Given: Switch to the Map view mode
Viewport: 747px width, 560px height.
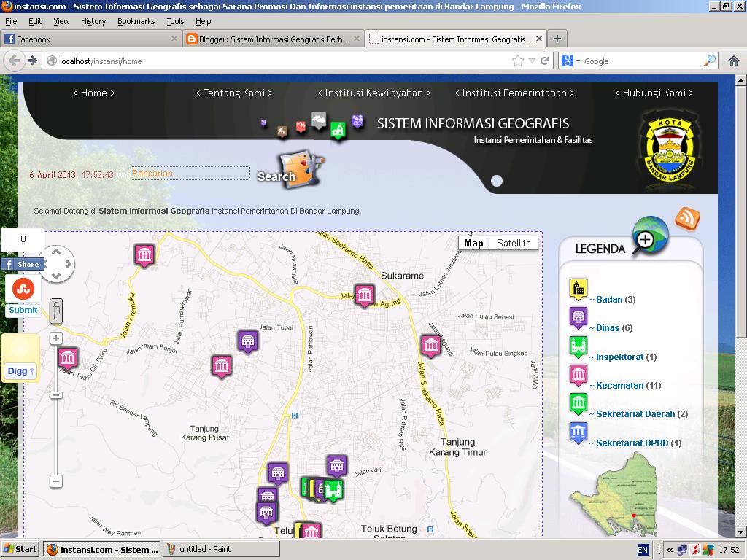Looking at the screenshot, I should click(473, 243).
